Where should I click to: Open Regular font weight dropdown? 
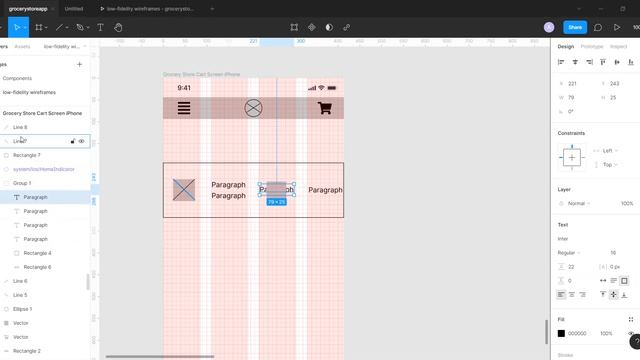pos(569,253)
